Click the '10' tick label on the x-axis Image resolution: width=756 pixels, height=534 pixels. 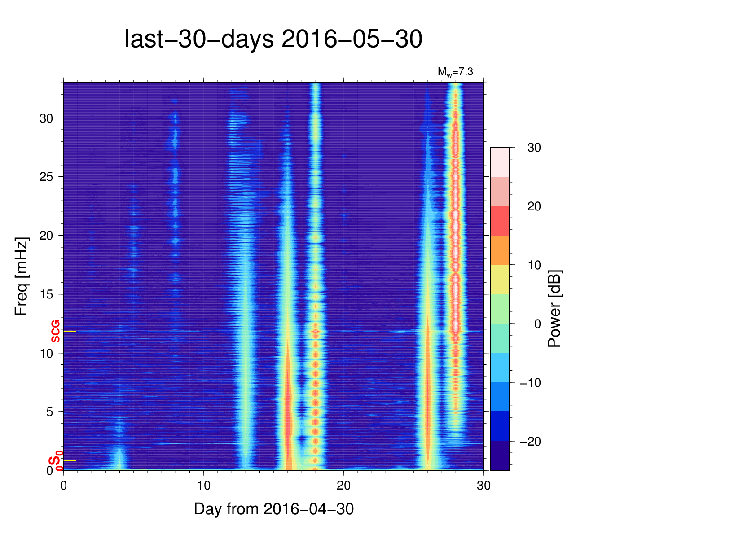click(203, 486)
